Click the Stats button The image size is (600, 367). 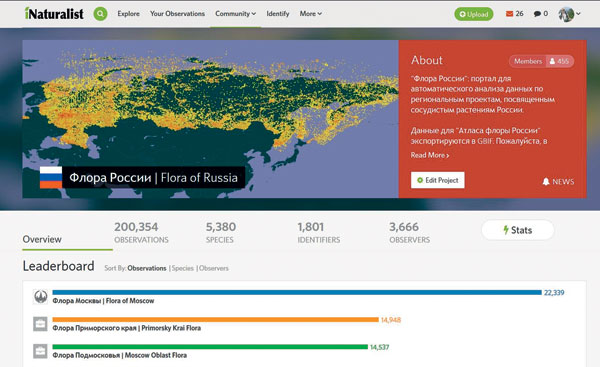tap(517, 230)
